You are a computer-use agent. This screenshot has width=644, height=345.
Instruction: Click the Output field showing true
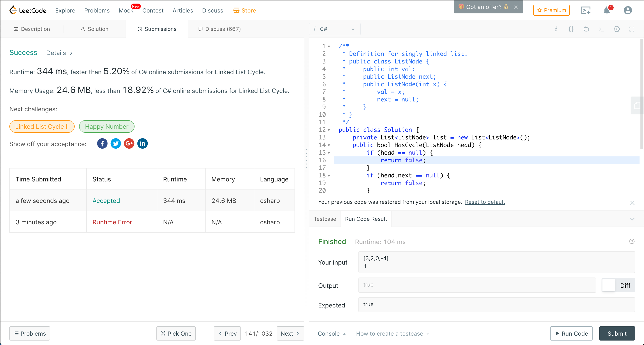477,285
